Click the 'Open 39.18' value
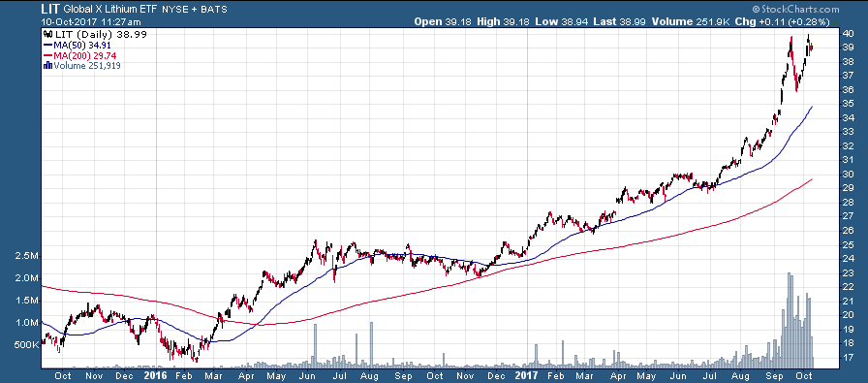The image size is (868, 383). pyautogui.click(x=443, y=22)
